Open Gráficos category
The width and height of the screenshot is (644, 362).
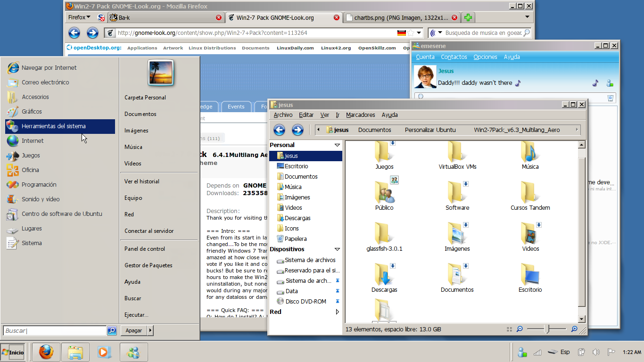pos(60,112)
